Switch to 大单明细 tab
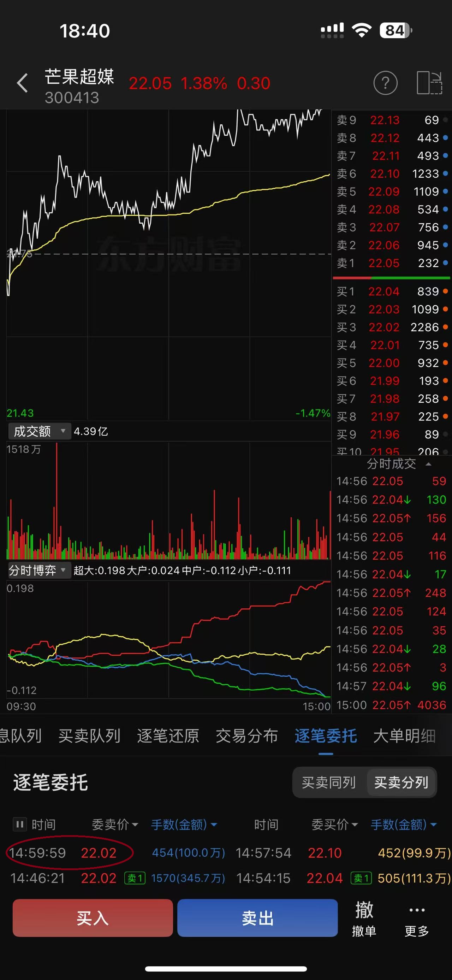This screenshot has width=452, height=980. [x=404, y=736]
